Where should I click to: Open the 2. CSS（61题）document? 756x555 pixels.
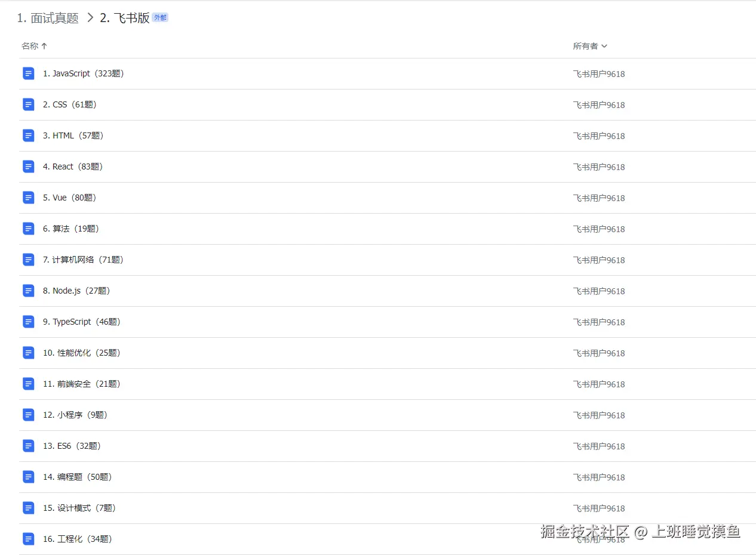coord(70,104)
